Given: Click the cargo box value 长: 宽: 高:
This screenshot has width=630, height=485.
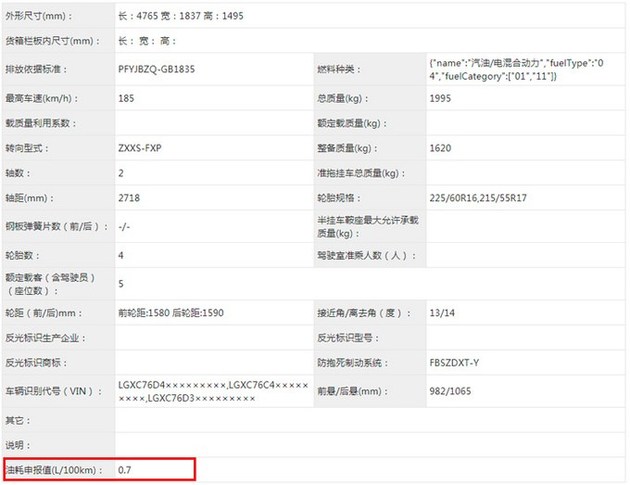Looking at the screenshot, I should coord(147,41).
